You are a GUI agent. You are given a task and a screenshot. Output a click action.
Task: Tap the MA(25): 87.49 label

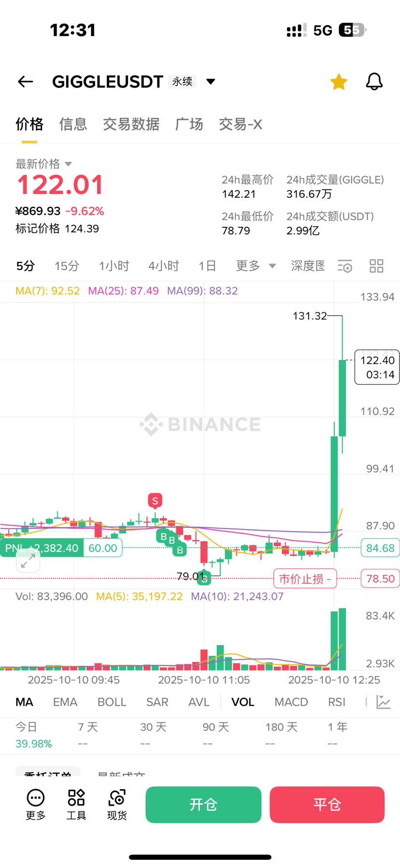pyautogui.click(x=123, y=291)
